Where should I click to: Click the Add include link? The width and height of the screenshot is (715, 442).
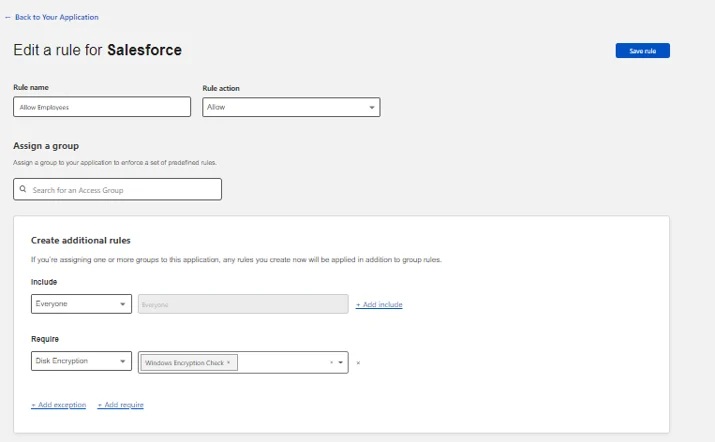click(x=379, y=304)
